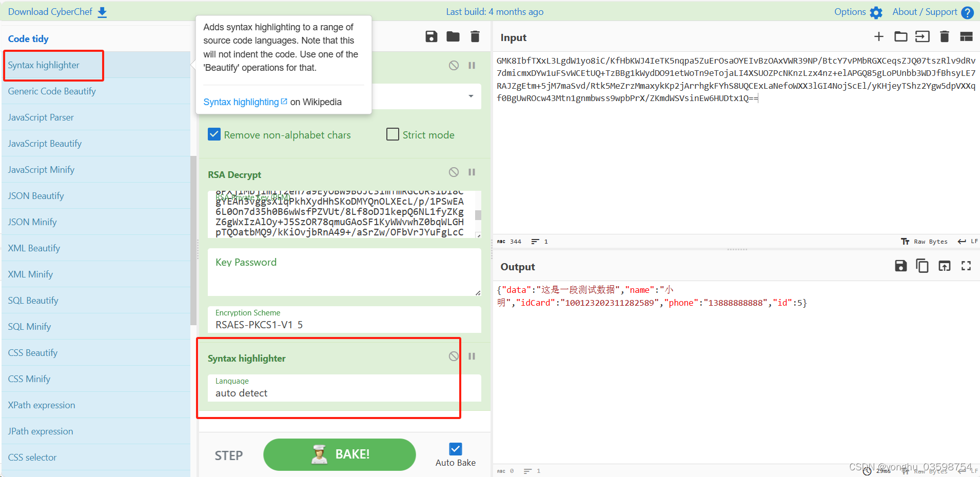Disable Auto Bake
Viewport: 980px width, 477px height.
[x=455, y=449]
